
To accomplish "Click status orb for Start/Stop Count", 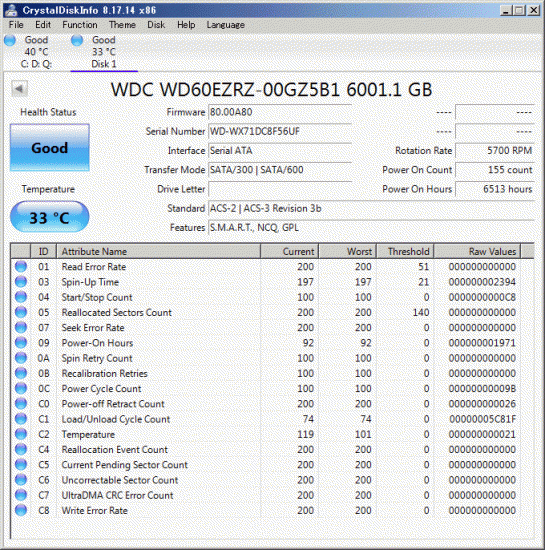I will (x=21, y=297).
